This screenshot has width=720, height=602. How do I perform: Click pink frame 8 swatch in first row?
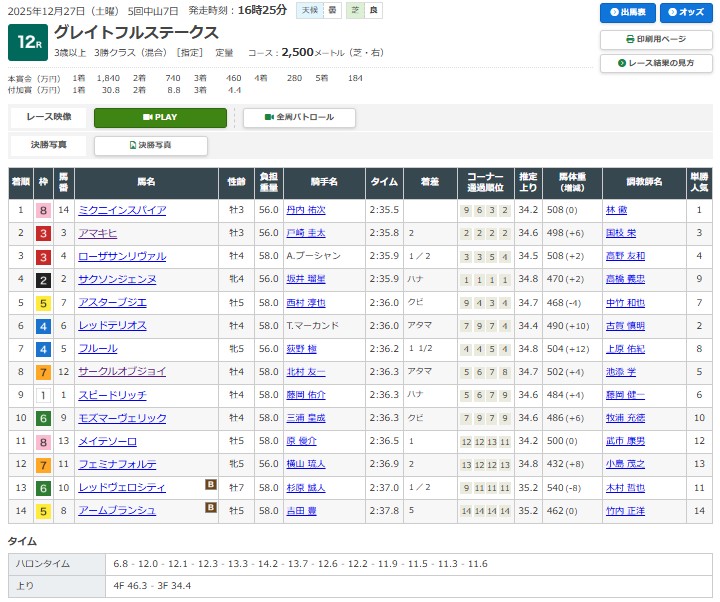(x=43, y=211)
